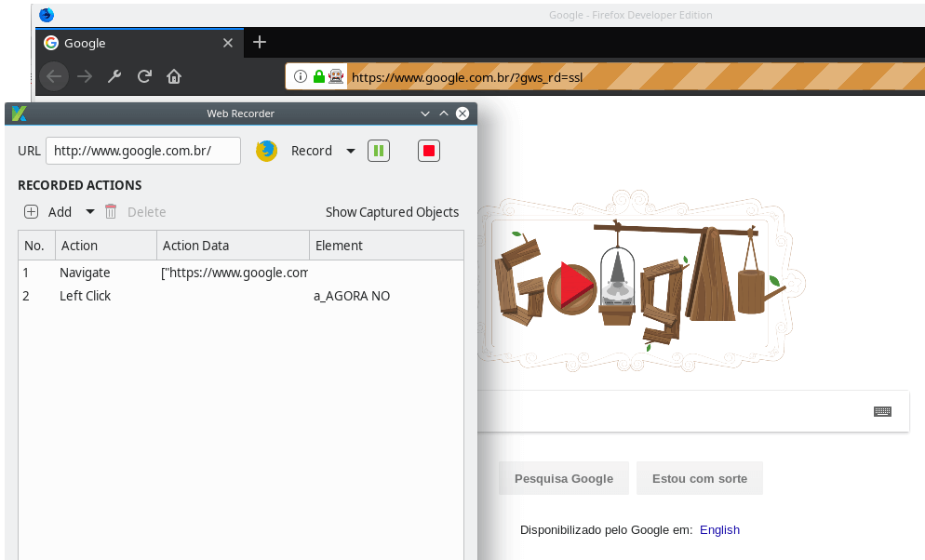Click the Google search box
This screenshot has height=560, width=925.
pyautogui.click(x=693, y=411)
